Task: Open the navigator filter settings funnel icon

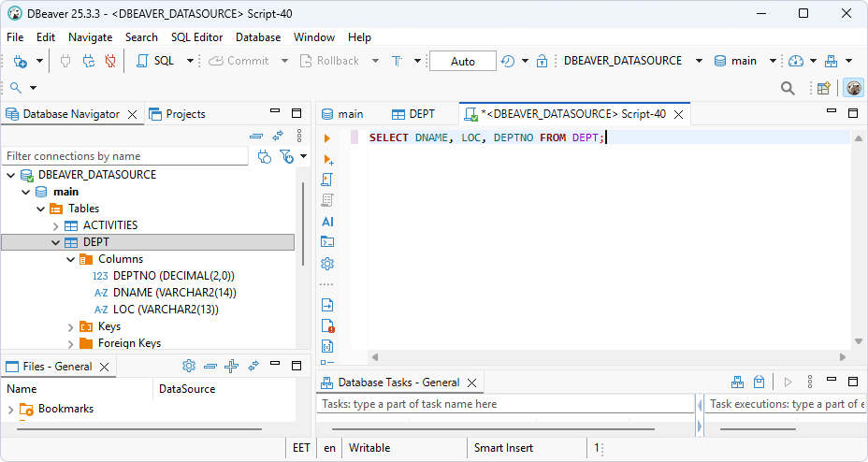Action: coord(286,157)
